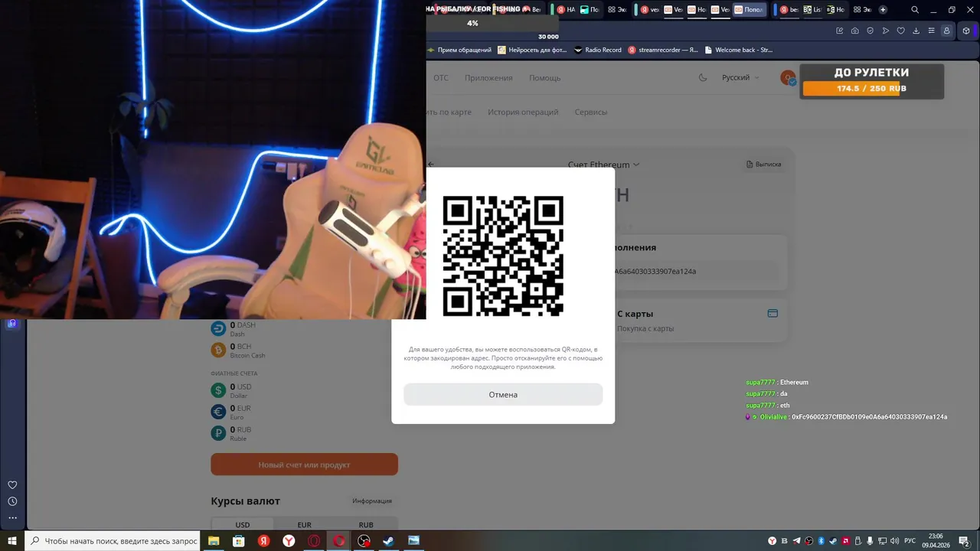Open the streamrecorder bookmark
The height and width of the screenshot is (551, 980).
click(x=663, y=50)
